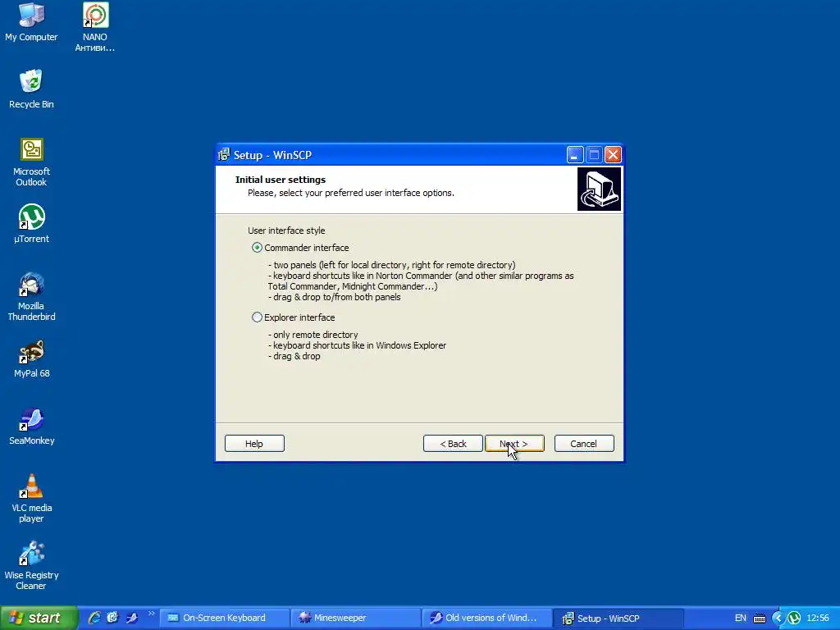The height and width of the screenshot is (630, 840).
Task: Click the WinSCP installer logo image
Action: click(599, 189)
